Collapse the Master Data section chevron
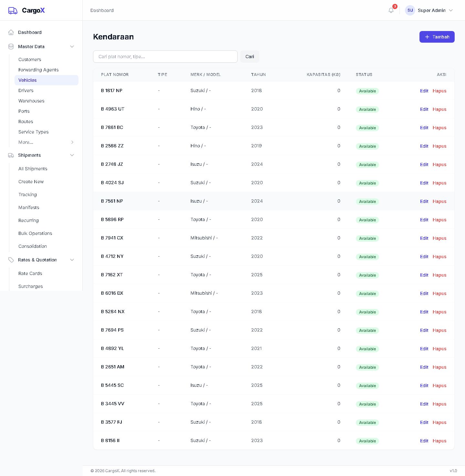This screenshot has width=465, height=476. 72,47
